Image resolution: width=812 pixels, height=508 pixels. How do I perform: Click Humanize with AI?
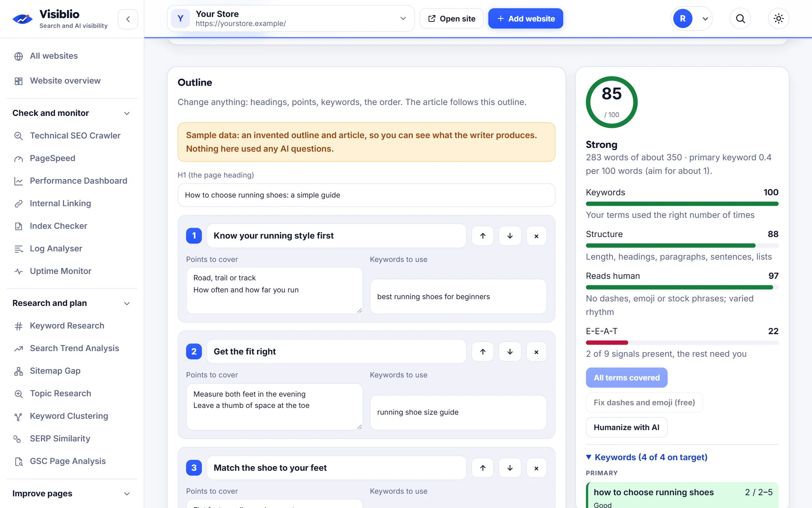point(626,427)
